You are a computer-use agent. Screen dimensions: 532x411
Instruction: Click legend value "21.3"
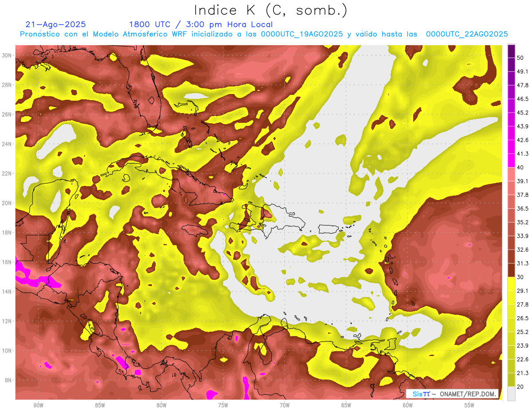coord(523,373)
